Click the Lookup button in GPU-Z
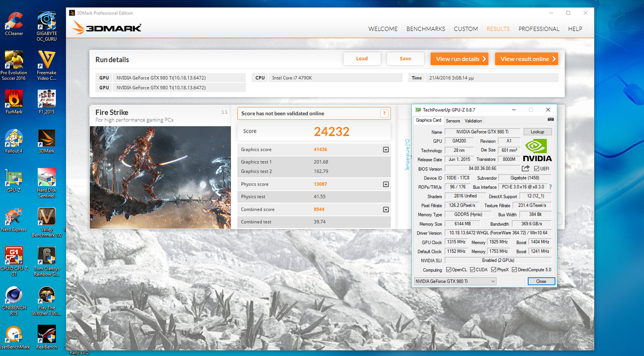This screenshot has height=356, width=644. click(537, 132)
